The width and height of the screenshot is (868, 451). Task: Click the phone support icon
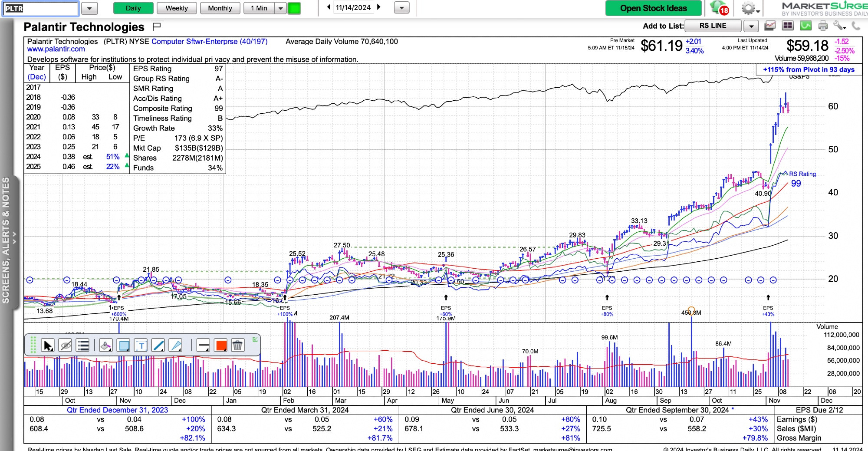pyautogui.click(x=856, y=26)
